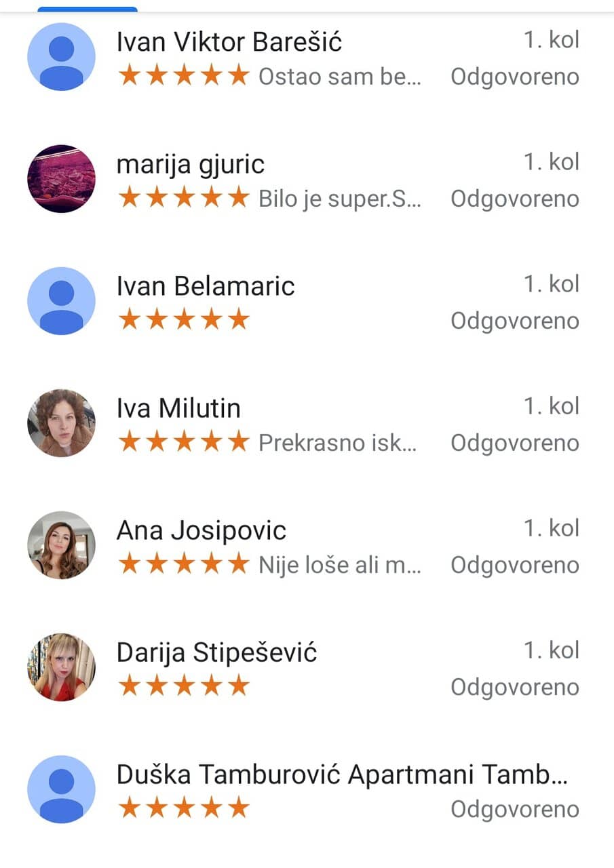The image size is (614, 868).
Task: Tap Duška Tamburović's default avatar icon
Action: [61, 789]
